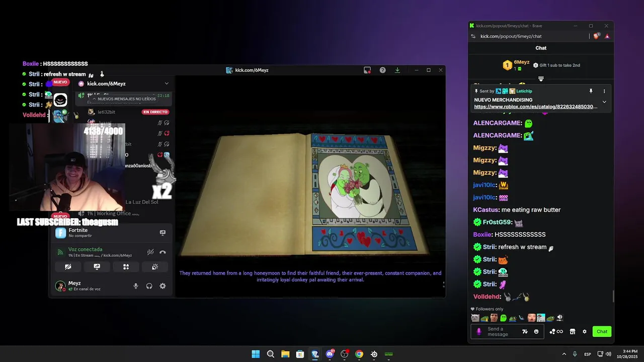
Task: Open Discord from the taskbar
Action: (x=330, y=354)
